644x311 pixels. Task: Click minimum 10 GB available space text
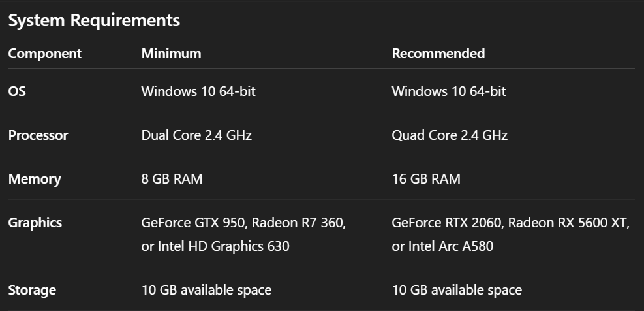[206, 290]
